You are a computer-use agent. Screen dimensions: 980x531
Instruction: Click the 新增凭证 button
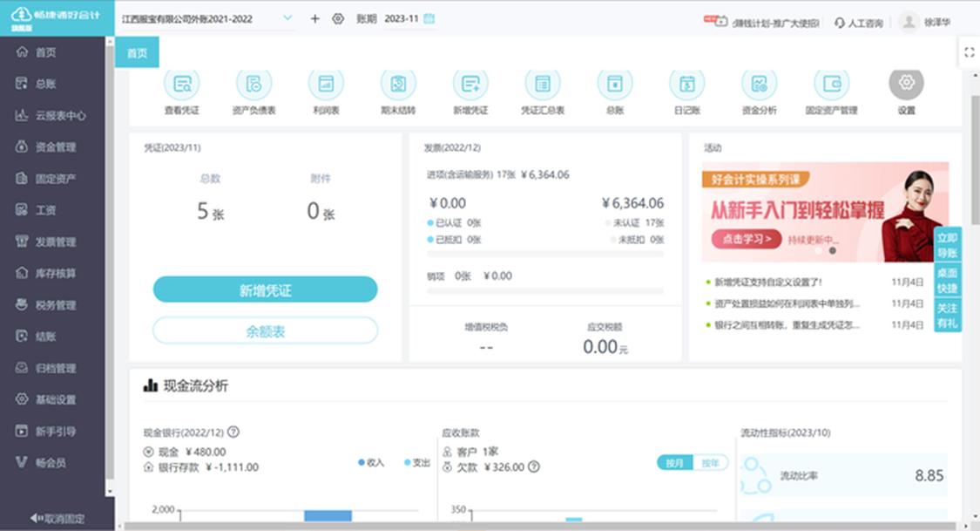coord(266,289)
